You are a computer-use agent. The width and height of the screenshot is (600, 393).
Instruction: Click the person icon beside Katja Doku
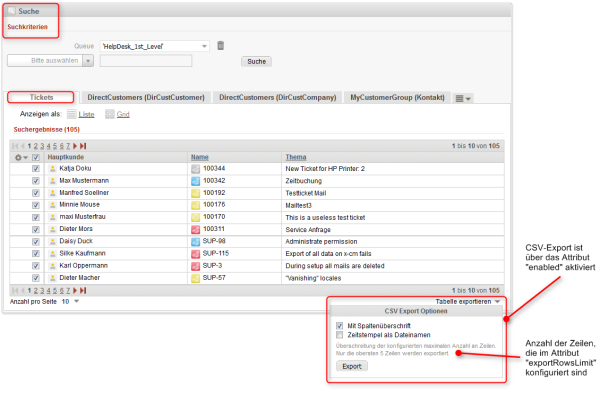[x=53, y=168]
